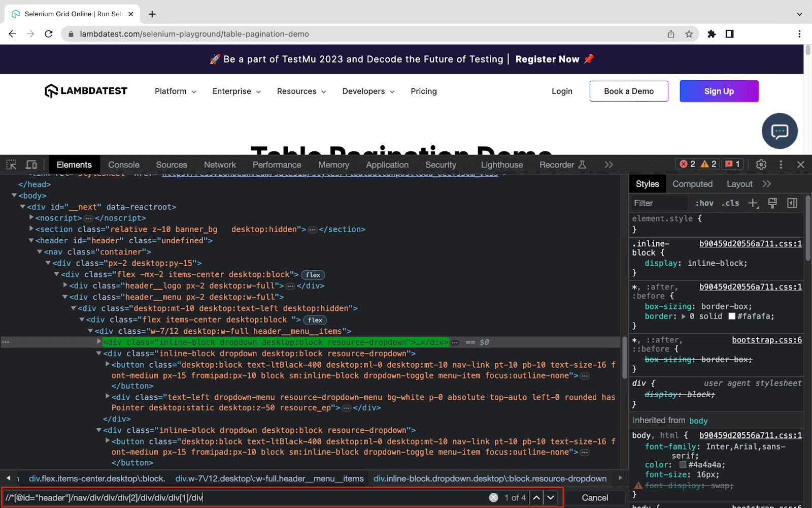Click the yellow warnings count badge
Viewport: 812px width, 508px height.
708,164
